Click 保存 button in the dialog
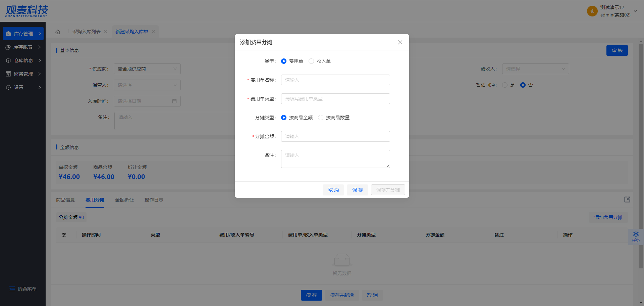The width and height of the screenshot is (644, 306). [x=357, y=190]
